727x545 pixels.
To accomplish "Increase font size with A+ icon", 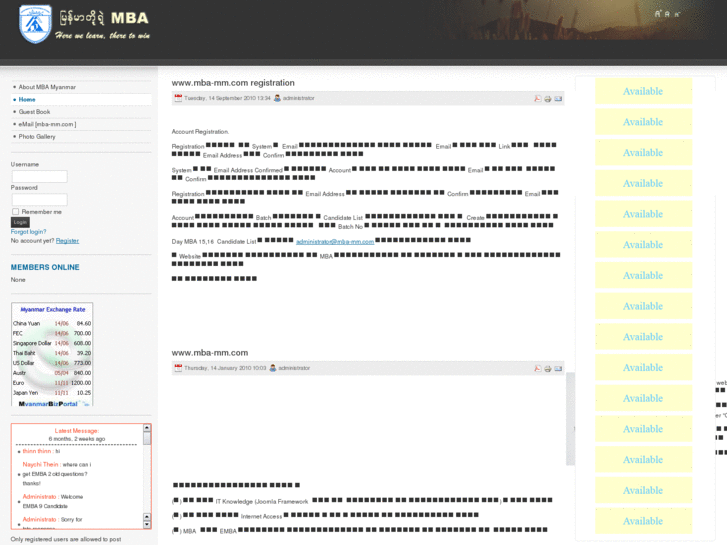I will (x=657, y=13).
